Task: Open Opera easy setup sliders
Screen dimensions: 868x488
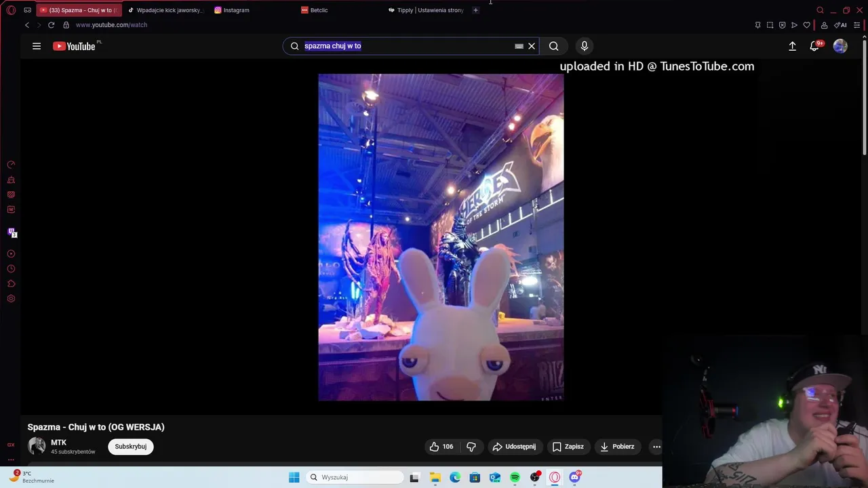Action: [857, 25]
